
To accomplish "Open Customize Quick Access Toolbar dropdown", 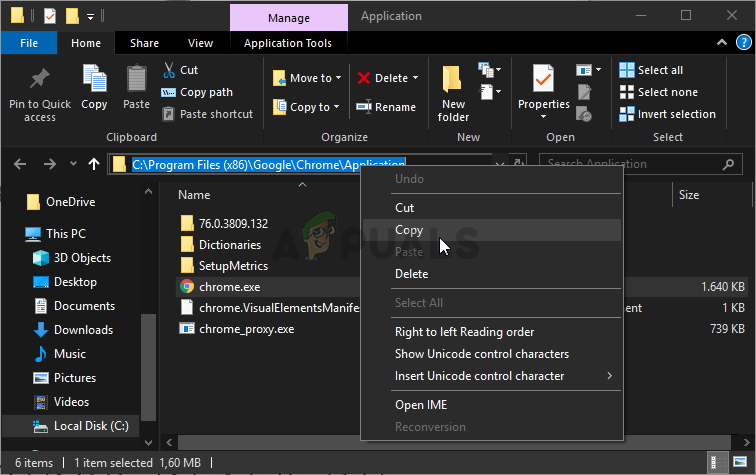I will click(91, 17).
